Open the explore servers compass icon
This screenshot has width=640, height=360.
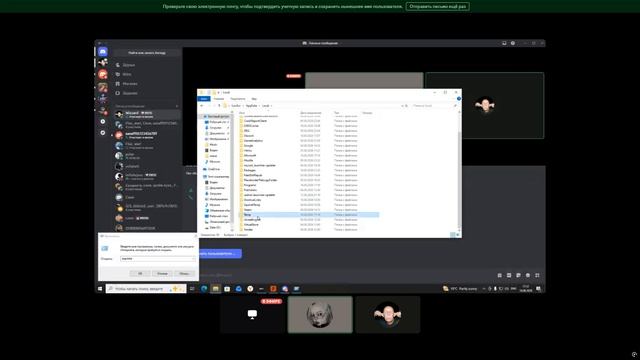(103, 133)
